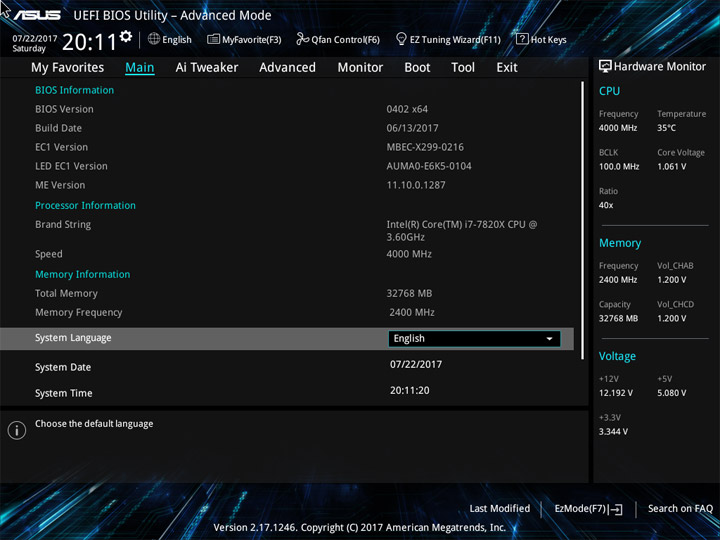Viewport: 720px width, 540px height.
Task: Click ME Version value 11.10.0.1287
Action: [x=416, y=185]
